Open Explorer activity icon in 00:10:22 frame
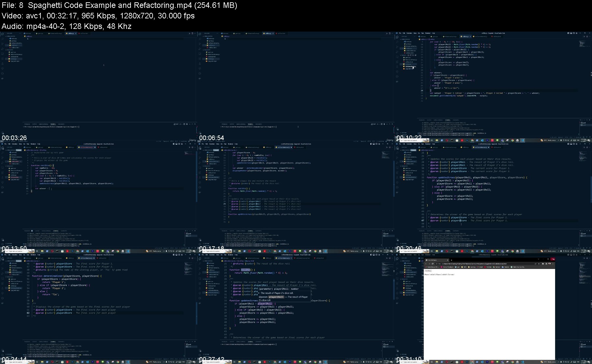The height and width of the screenshot is (364, 592). click(x=397, y=37)
